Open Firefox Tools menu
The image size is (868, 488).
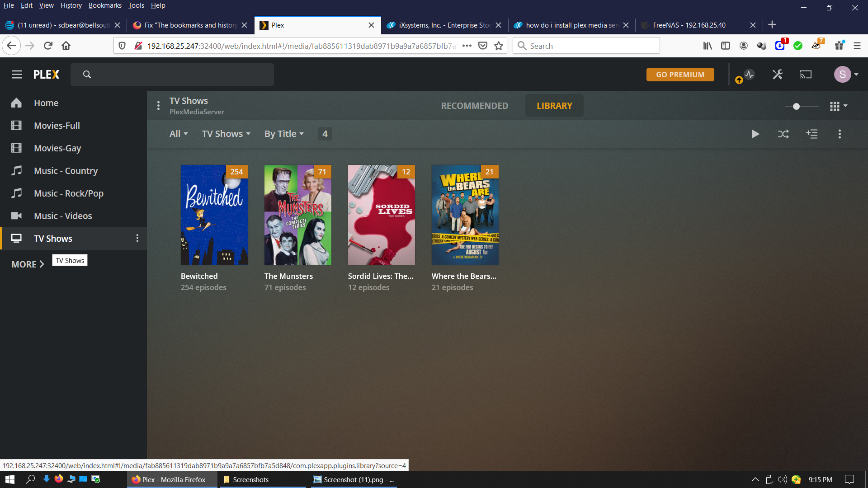pos(136,5)
